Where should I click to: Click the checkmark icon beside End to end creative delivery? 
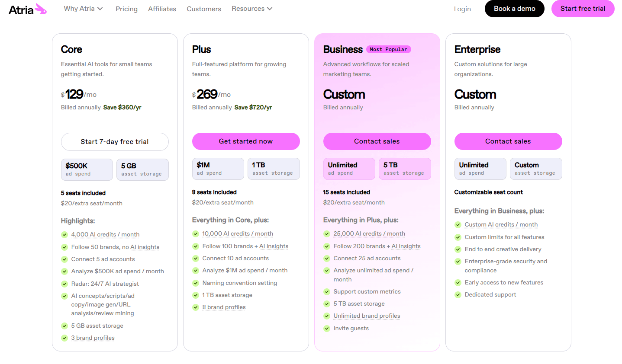click(x=458, y=249)
